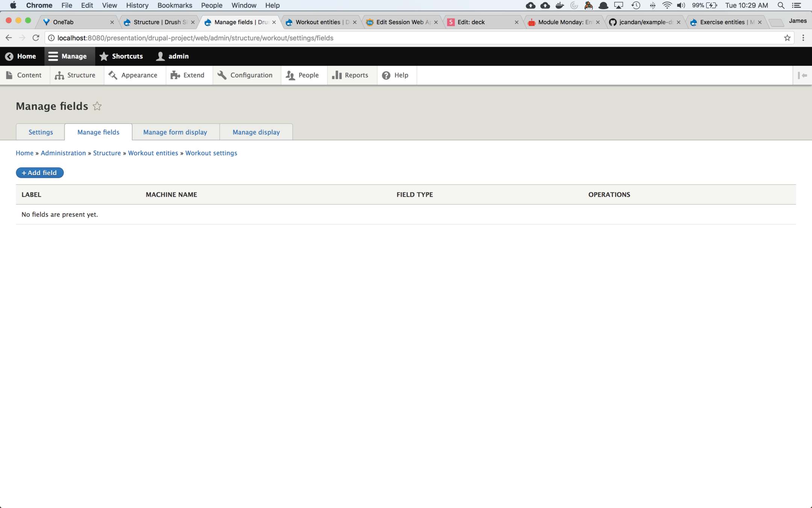
Task: Close the Workout entities browser tab
Action: click(x=354, y=22)
